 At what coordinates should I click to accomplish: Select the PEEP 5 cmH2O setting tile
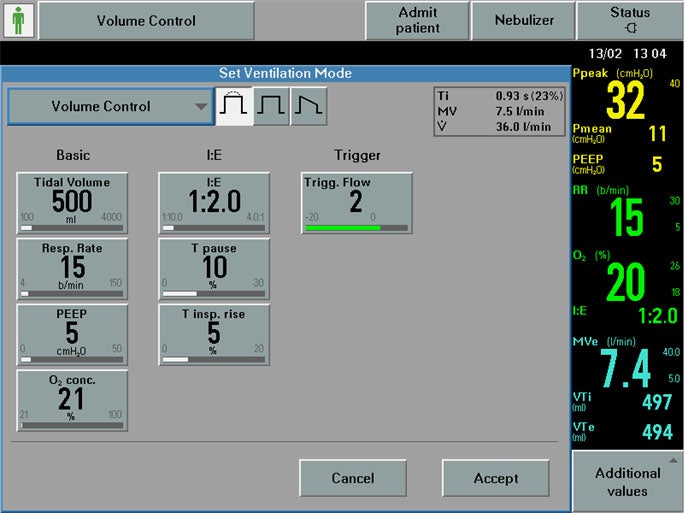(x=72, y=335)
